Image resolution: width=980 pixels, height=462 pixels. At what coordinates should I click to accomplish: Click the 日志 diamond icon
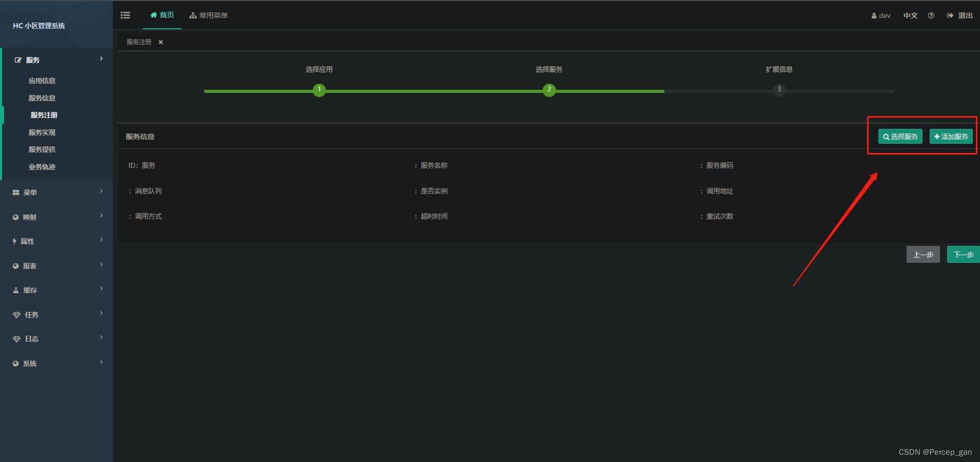pyautogui.click(x=16, y=339)
